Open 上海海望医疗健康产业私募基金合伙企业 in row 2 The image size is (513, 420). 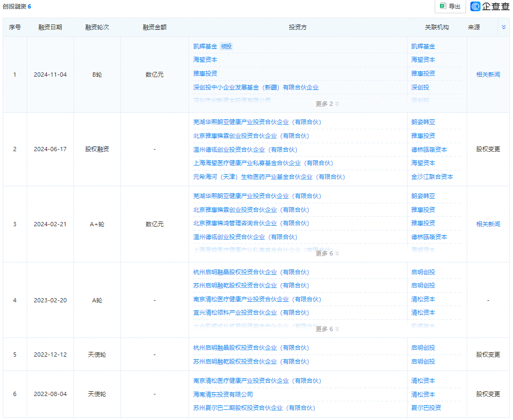pyautogui.click(x=263, y=163)
